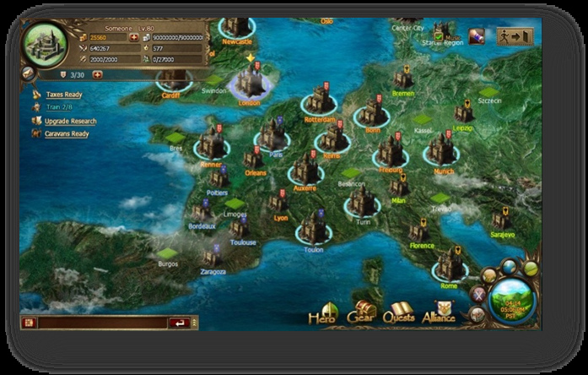This screenshot has height=375, width=588.
Task: Select the Bordeaux castle
Action: click(202, 211)
